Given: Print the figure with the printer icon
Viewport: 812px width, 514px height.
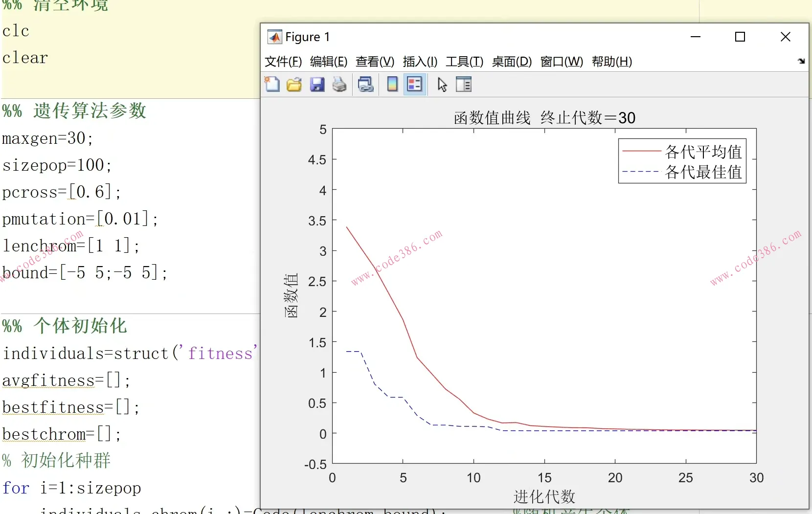Looking at the screenshot, I should [x=339, y=85].
